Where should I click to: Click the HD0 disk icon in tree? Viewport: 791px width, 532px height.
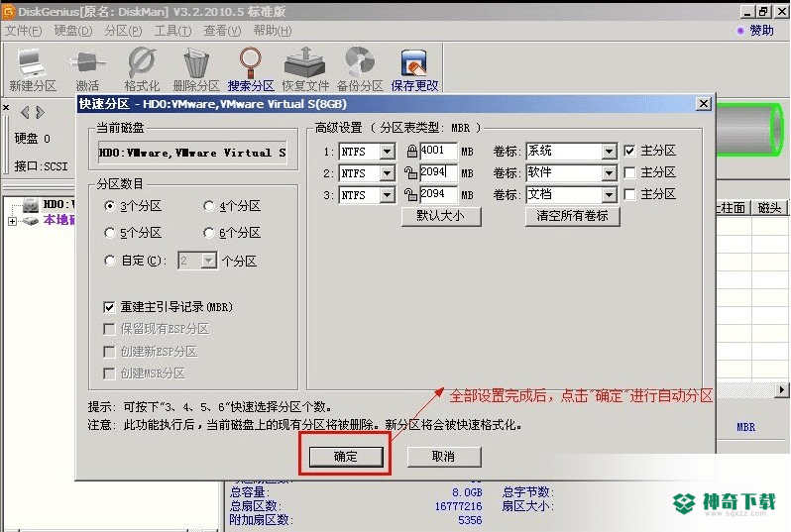(x=31, y=205)
